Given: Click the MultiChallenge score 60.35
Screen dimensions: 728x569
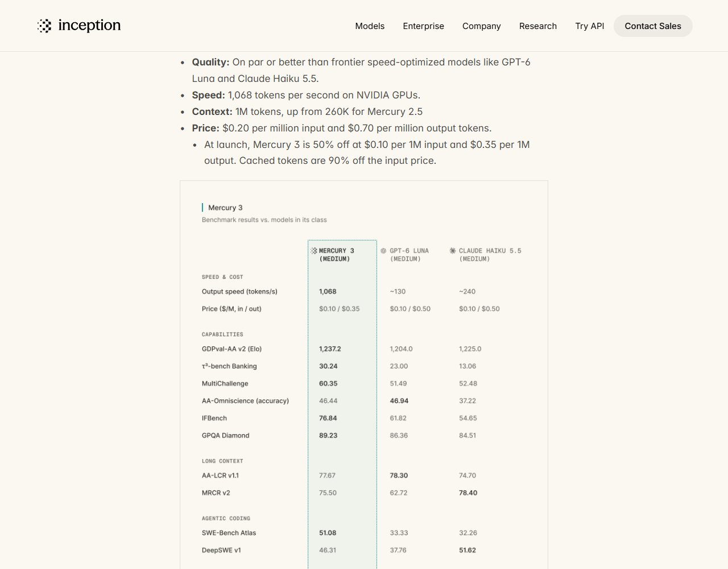Looking at the screenshot, I should tap(328, 384).
